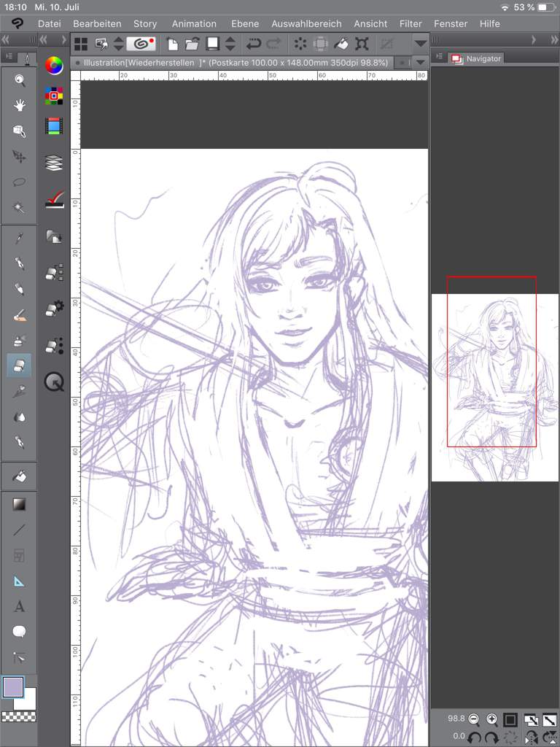The height and width of the screenshot is (747, 560).
Task: Collapse the second palette dock double chevron
Action: point(44,40)
